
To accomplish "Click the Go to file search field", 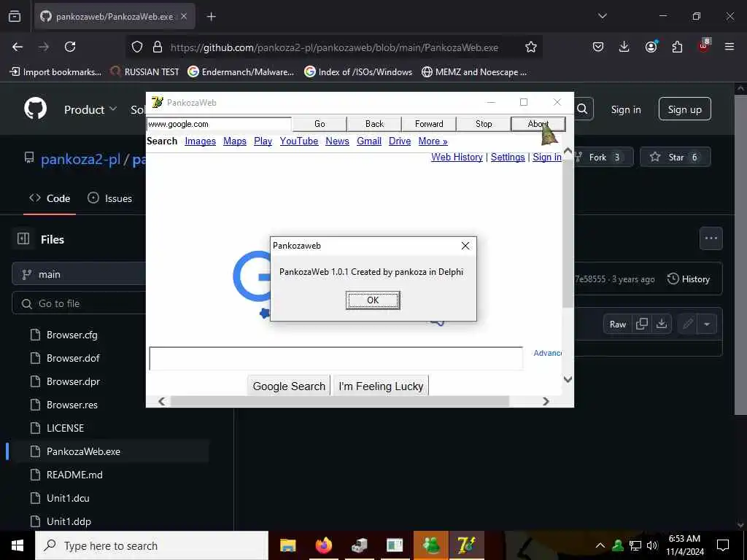I will [80, 303].
